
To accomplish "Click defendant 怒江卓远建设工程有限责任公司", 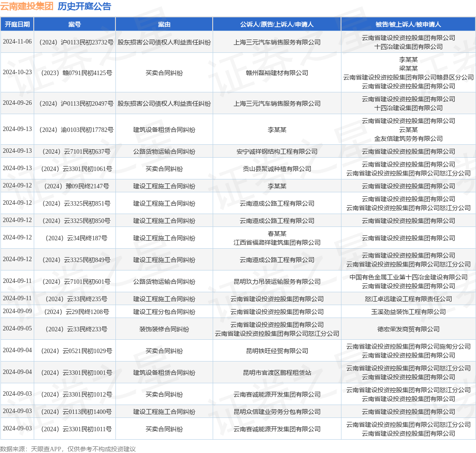I will point(409,299).
